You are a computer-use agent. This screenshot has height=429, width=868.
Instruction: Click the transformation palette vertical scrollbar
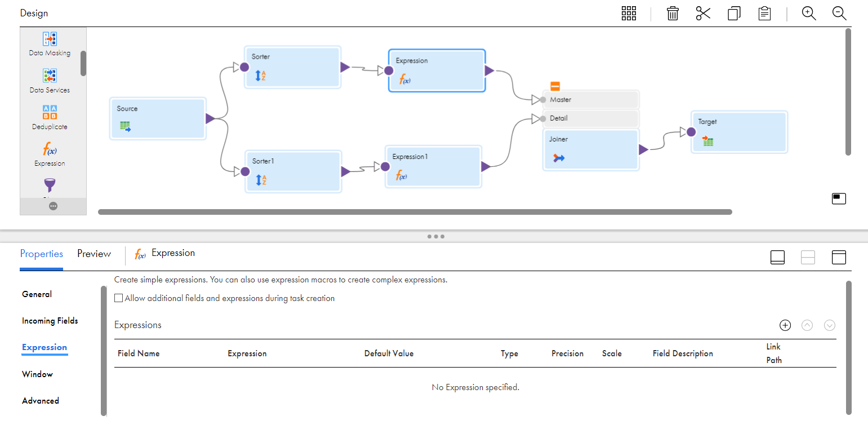coord(83,63)
